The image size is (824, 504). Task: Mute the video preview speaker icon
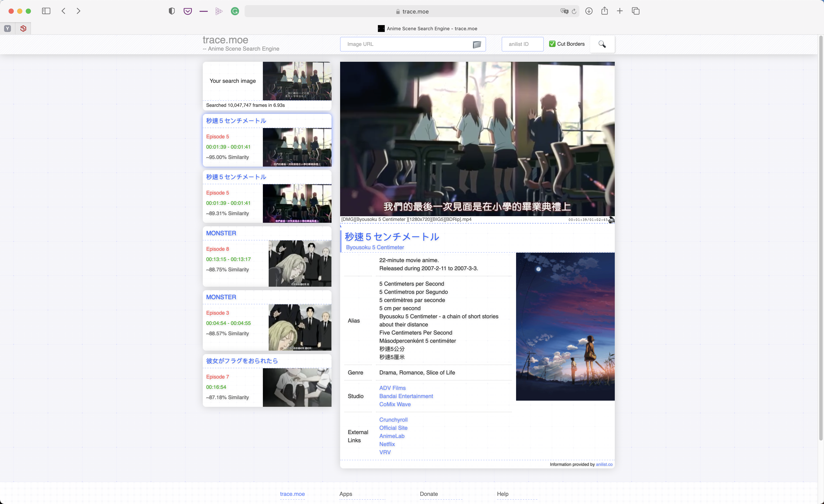click(x=612, y=220)
